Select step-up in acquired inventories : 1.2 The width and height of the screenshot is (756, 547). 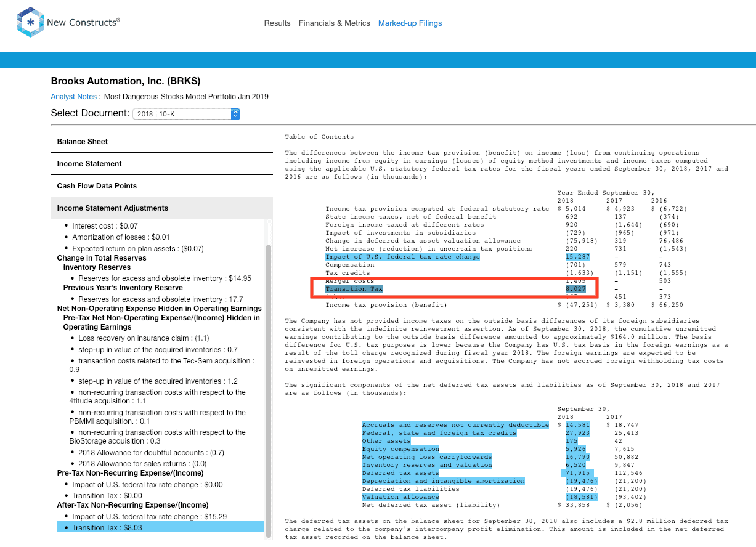point(158,381)
